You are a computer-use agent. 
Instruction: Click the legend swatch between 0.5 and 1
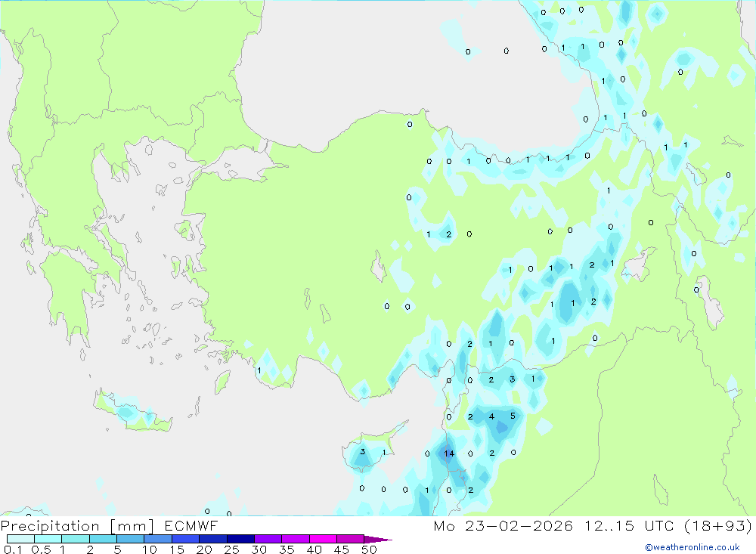(x=48, y=539)
